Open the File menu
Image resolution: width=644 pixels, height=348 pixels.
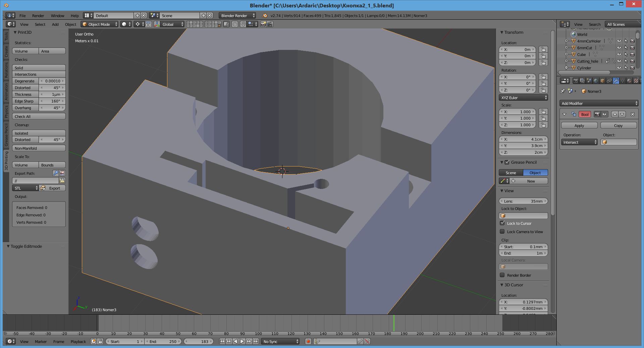coord(22,15)
